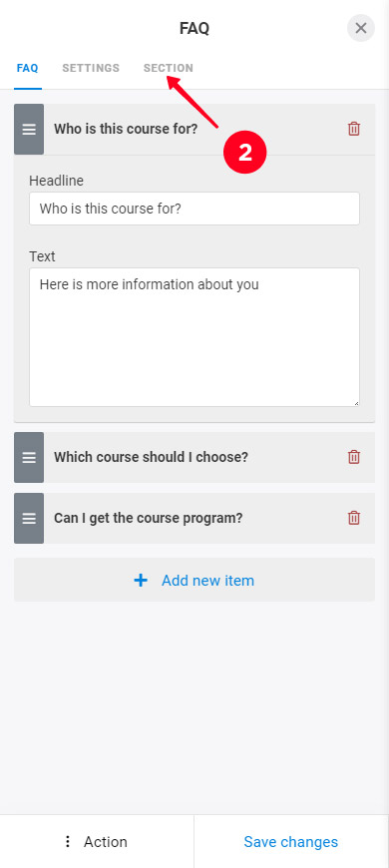
Task: Click the three-dot Action menu icon
Action: (68, 842)
